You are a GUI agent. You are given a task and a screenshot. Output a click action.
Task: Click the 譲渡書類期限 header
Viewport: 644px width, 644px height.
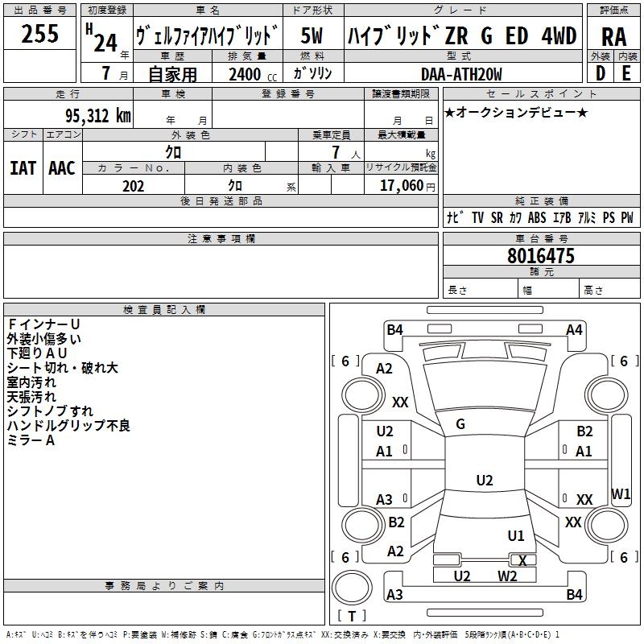coord(401,94)
